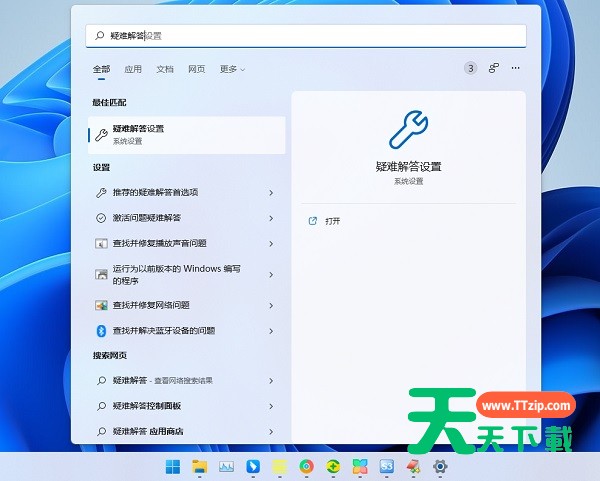Click the account sharing icon beside the 3 badge
Viewport: 600px width, 481px height.
(x=494, y=68)
